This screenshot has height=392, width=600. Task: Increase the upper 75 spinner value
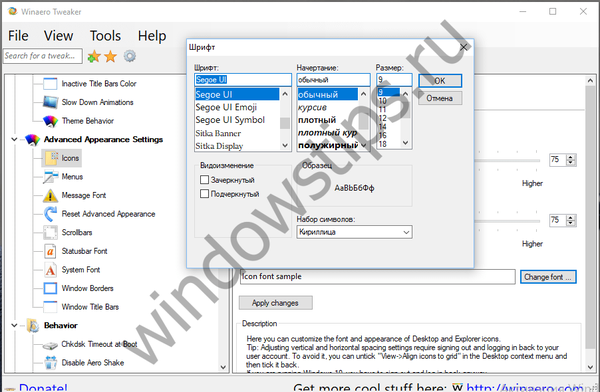[x=571, y=157]
